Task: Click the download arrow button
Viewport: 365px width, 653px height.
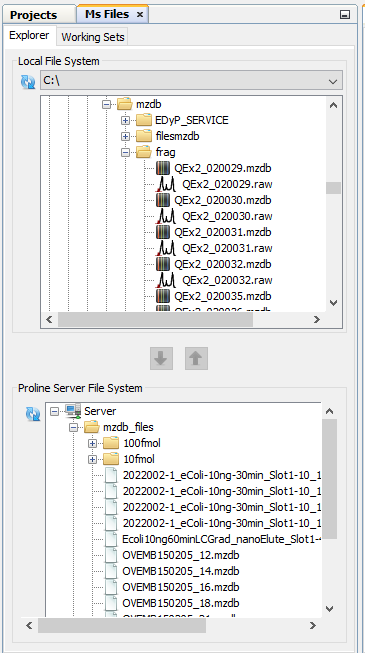Action: point(161,358)
